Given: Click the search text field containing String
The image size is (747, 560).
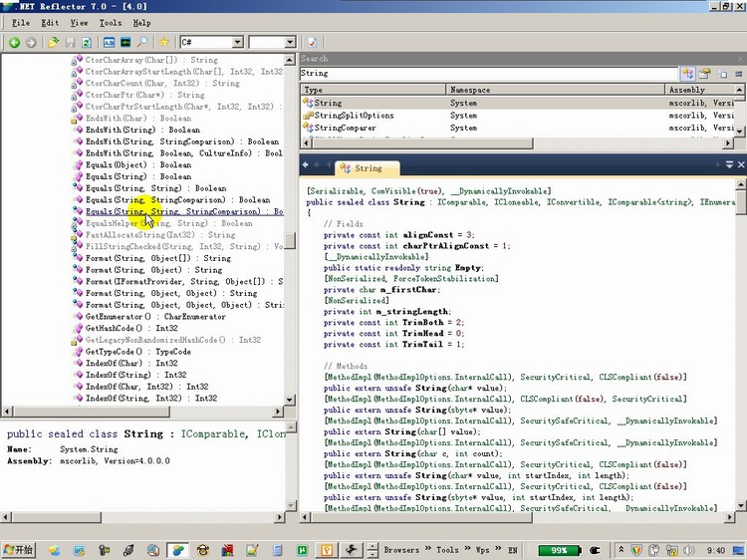Looking at the screenshot, I should pos(489,74).
